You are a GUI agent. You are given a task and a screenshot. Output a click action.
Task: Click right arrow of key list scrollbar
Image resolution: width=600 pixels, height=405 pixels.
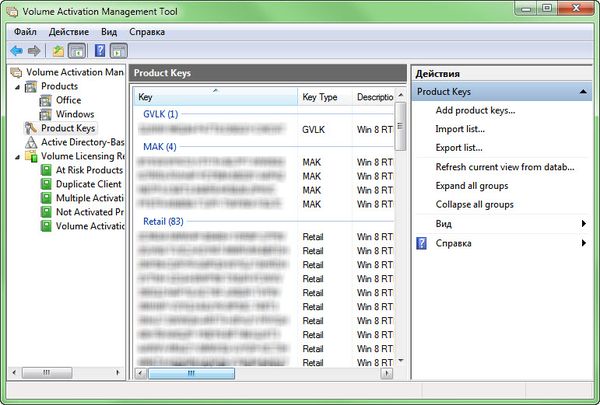tap(387, 374)
